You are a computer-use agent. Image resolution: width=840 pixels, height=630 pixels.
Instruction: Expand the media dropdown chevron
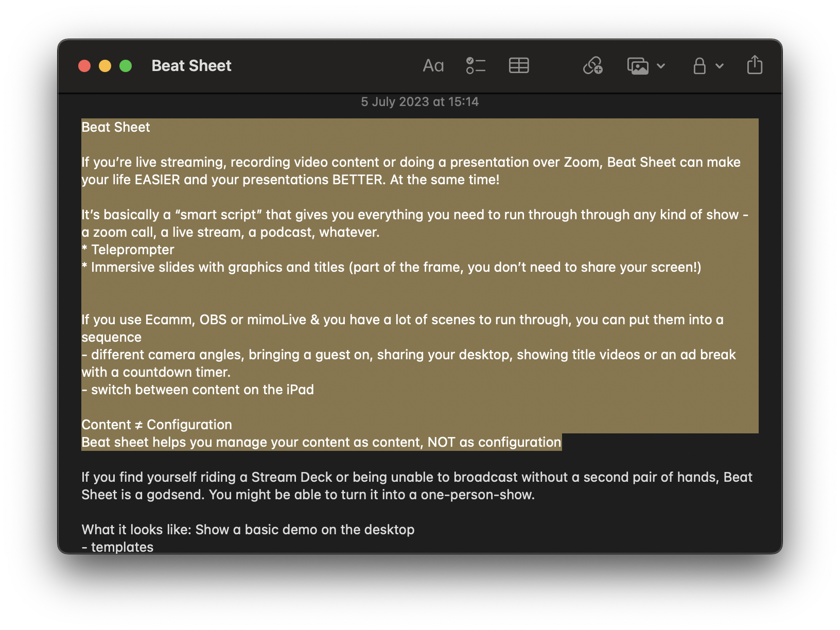click(661, 66)
